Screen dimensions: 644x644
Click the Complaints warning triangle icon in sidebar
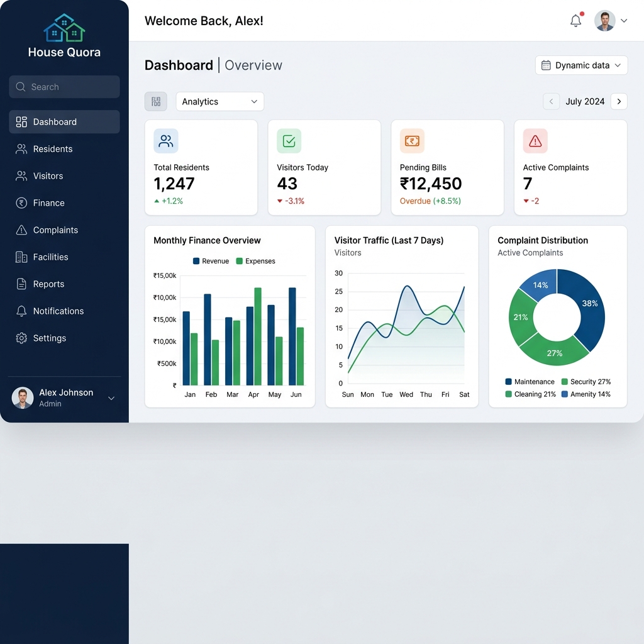coord(21,230)
